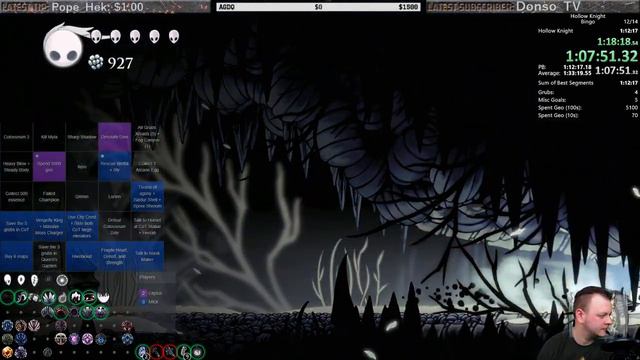640x360 pixels.
Task: Select the Sharp Shadow bingo square
Action: point(82,137)
